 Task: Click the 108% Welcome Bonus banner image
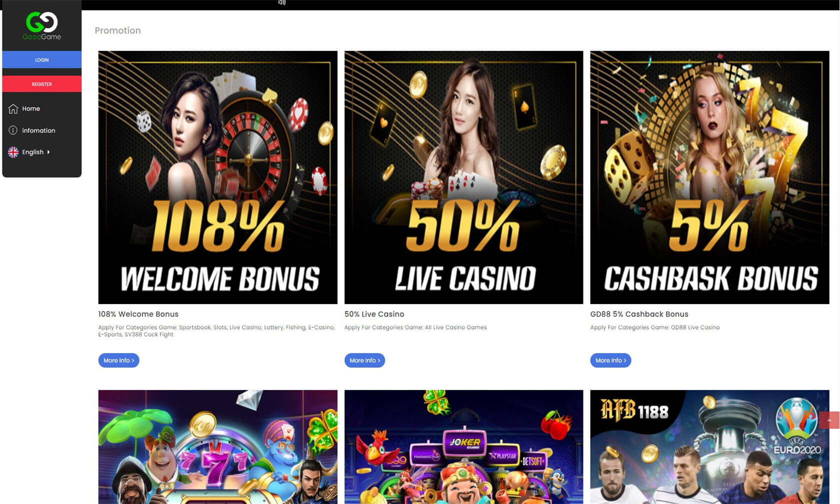point(218,177)
